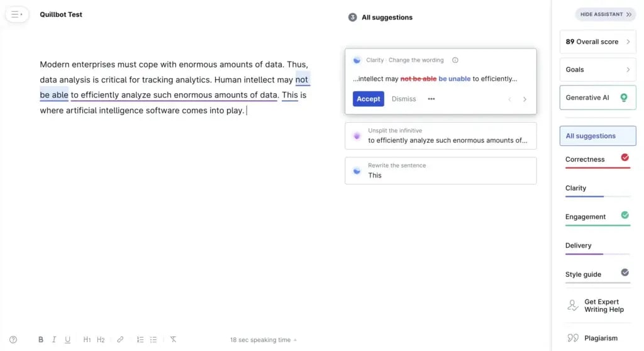This screenshot has width=644, height=351.
Task: Click the info icon on the Clarity suggestion
Action: pos(455,60)
